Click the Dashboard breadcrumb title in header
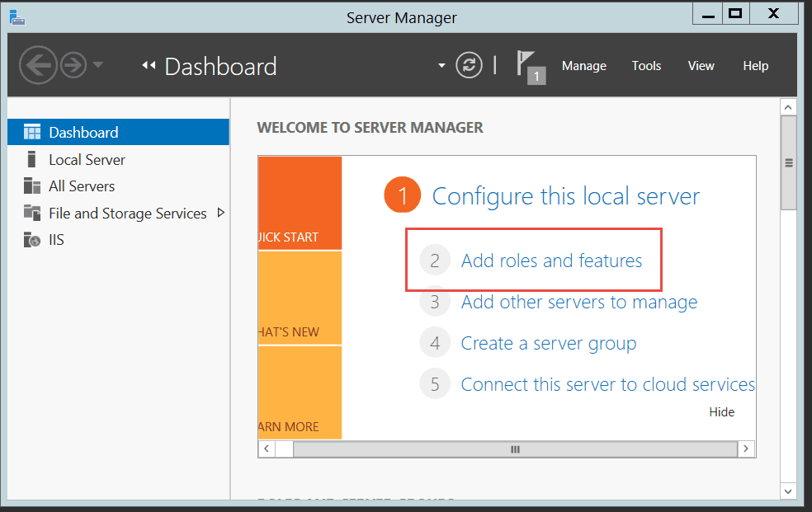 pyautogui.click(x=220, y=67)
